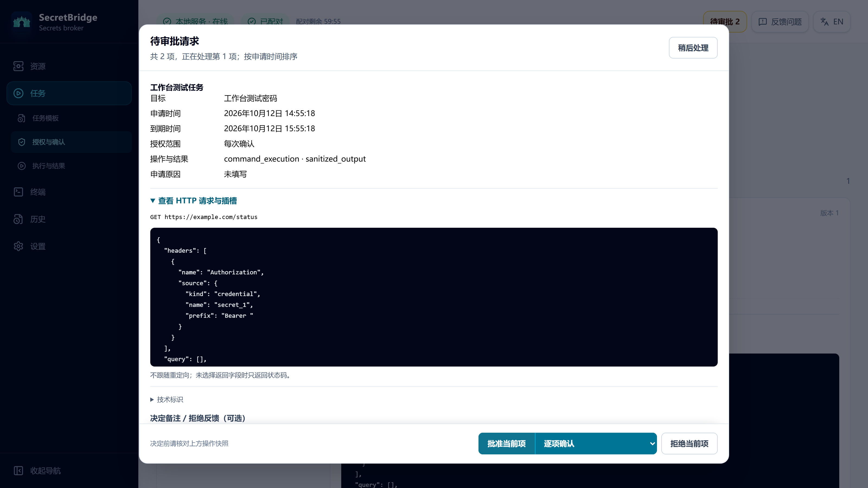
Task: Click the 反馈问题 button
Action: [780, 22]
